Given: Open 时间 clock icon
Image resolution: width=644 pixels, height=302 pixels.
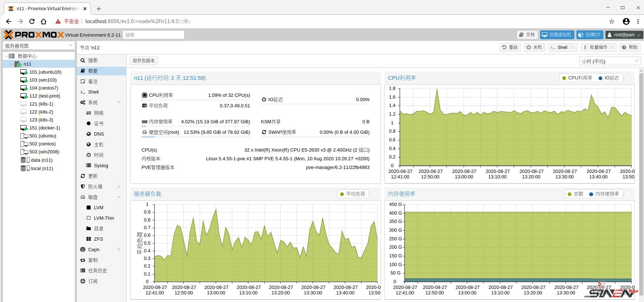Looking at the screenshot, I should [89, 155].
